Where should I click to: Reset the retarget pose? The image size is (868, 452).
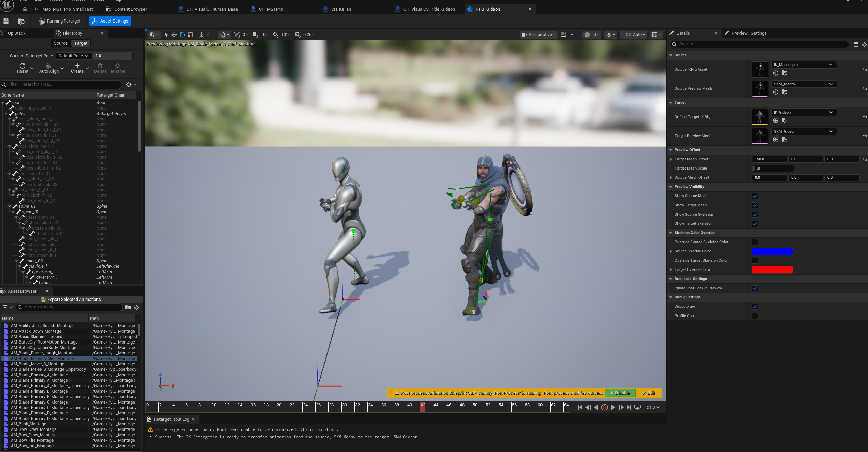point(22,68)
